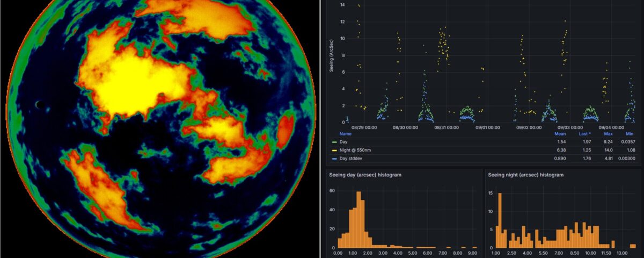Screen dimensions: 644x258
Task: Isolate the Night @ 550nm series label
Action: pos(355,150)
